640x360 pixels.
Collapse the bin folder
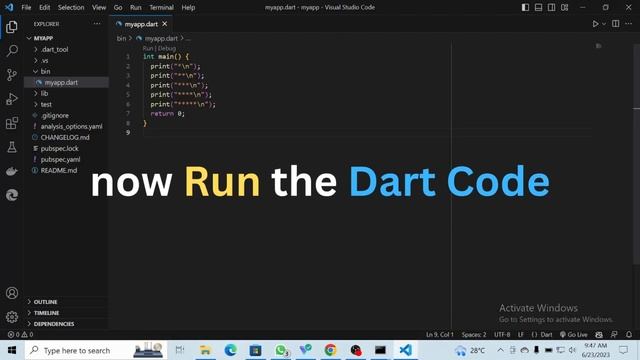coord(66,71)
